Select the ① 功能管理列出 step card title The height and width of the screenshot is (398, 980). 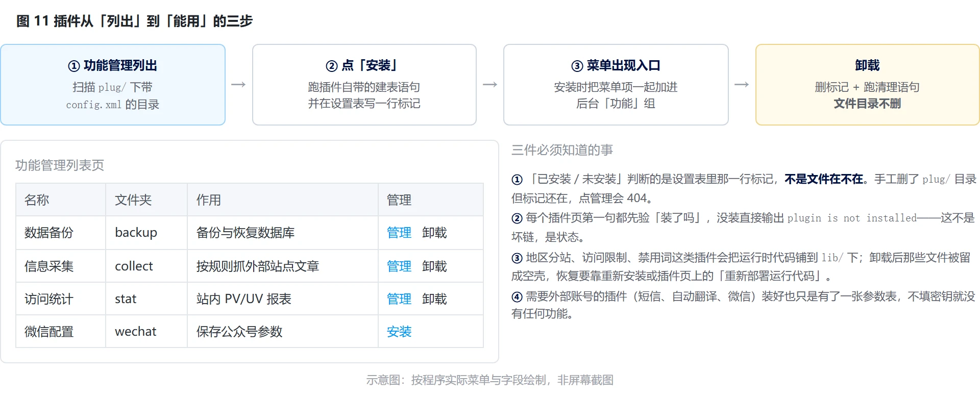(x=113, y=66)
